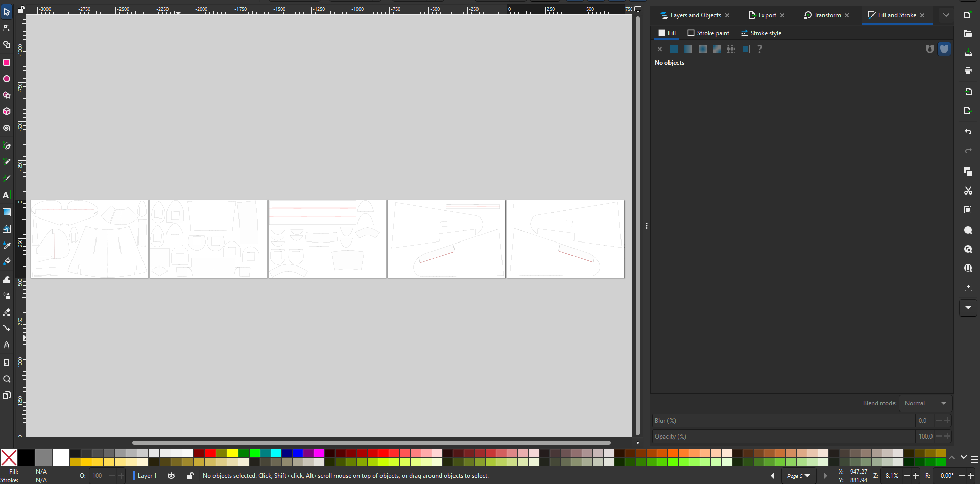Select the Paint Bucket tool
The image size is (980, 484).
[7, 262]
